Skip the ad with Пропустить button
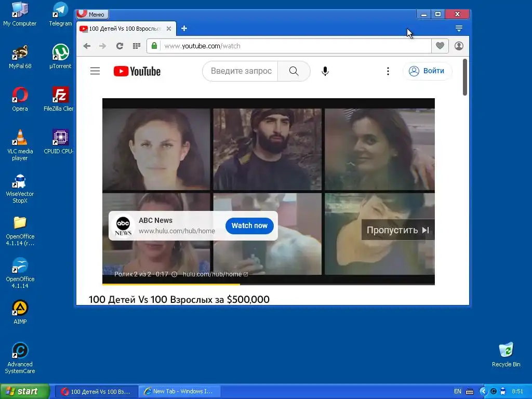 coord(397,230)
